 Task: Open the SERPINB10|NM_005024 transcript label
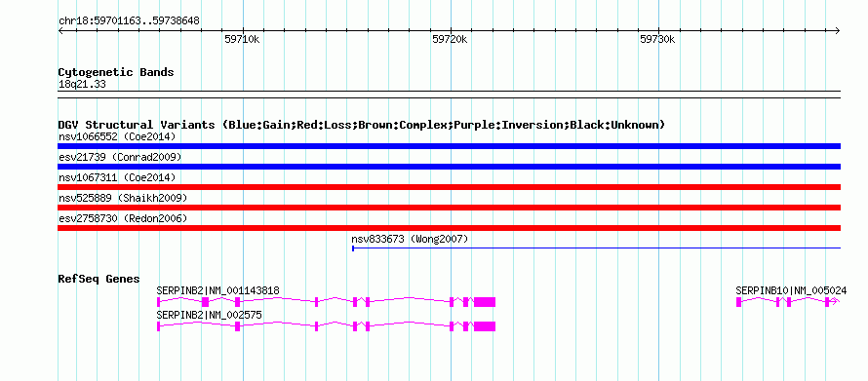point(791,290)
